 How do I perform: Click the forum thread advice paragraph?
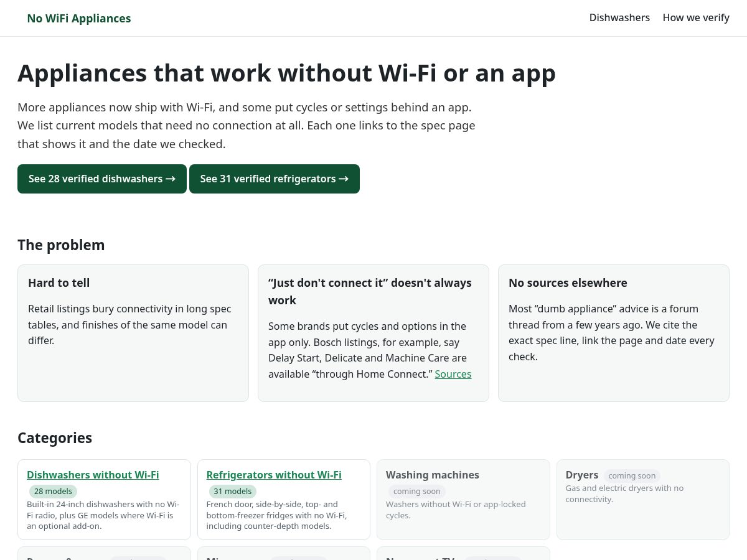tap(611, 333)
